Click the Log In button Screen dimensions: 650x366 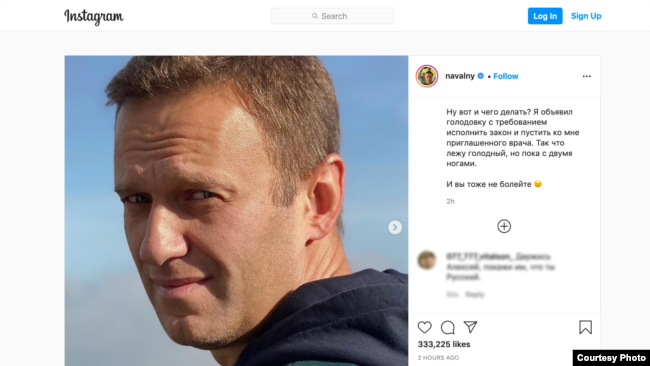click(545, 16)
